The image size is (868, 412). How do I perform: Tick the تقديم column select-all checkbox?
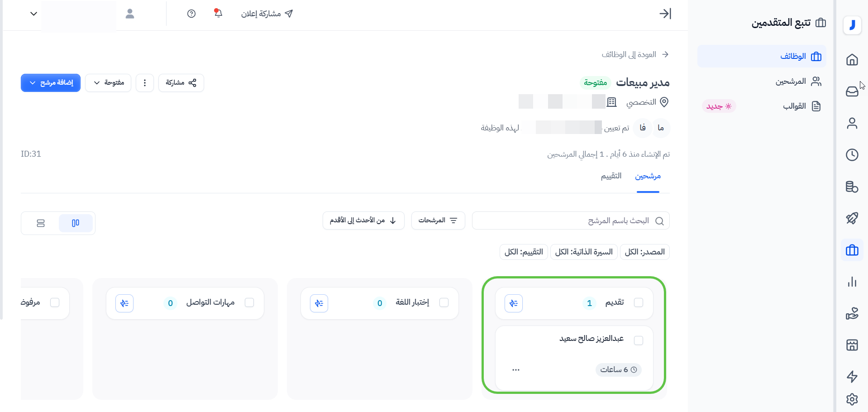[639, 302]
